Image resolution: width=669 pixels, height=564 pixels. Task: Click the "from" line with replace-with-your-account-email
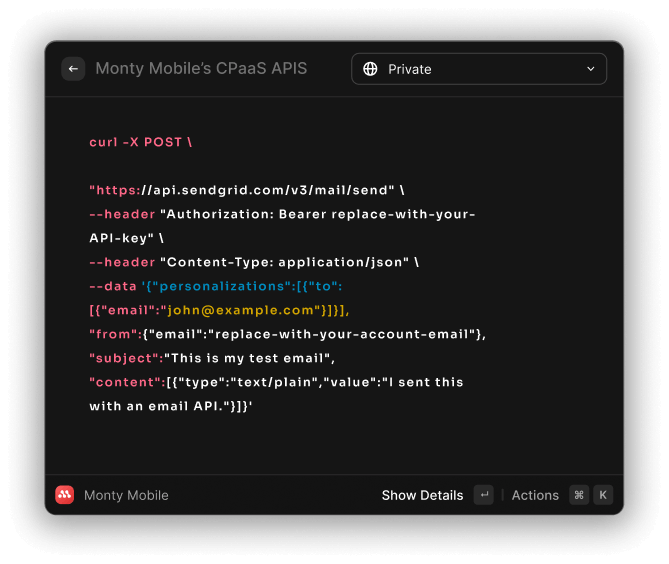[287, 334]
